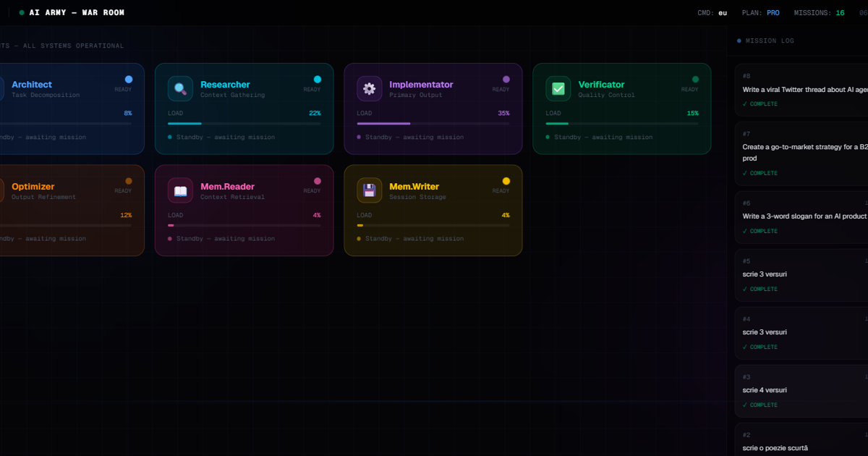Click the green dot beside AI ARMY title
868x456 pixels.
pos(22,12)
